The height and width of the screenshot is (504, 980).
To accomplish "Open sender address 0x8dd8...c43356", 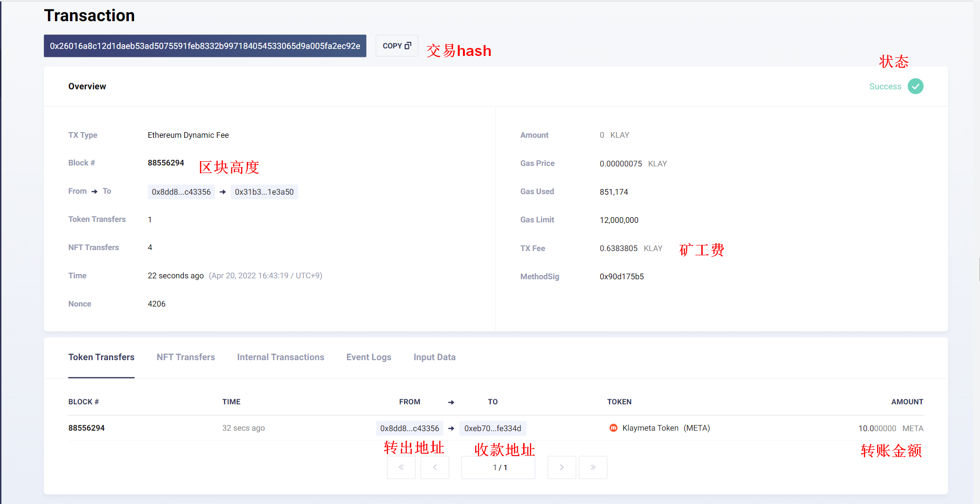I will 181,192.
